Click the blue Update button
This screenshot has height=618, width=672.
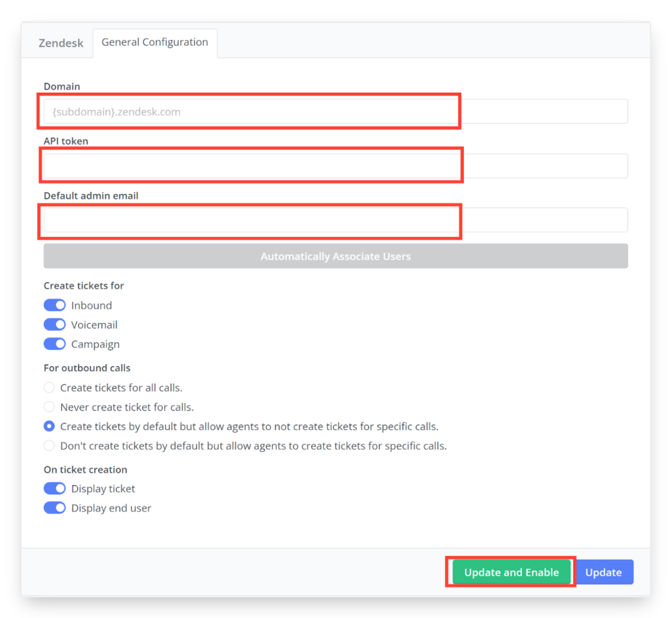coord(603,572)
